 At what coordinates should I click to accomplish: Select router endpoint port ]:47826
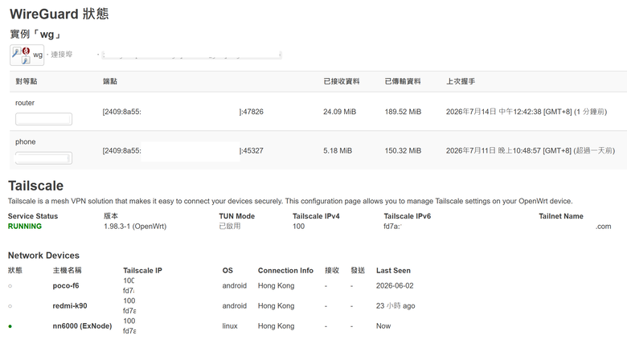point(251,112)
